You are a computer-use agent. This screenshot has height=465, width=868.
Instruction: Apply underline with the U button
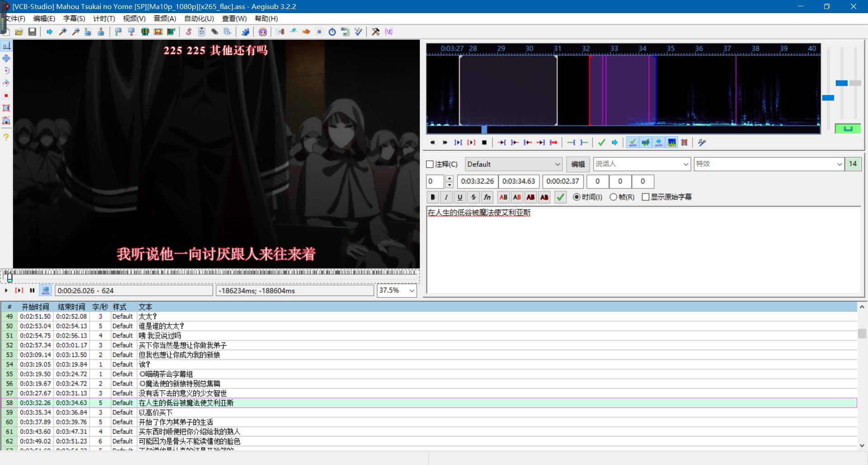point(460,197)
